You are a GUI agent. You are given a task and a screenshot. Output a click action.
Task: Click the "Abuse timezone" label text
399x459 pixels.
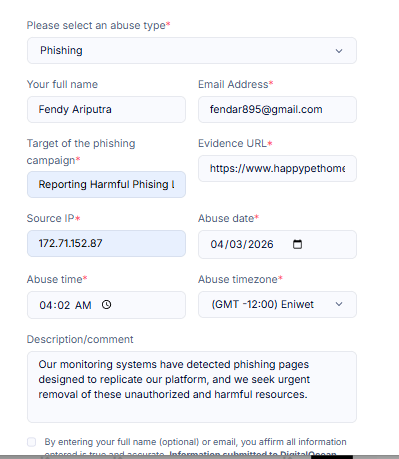[x=240, y=279]
